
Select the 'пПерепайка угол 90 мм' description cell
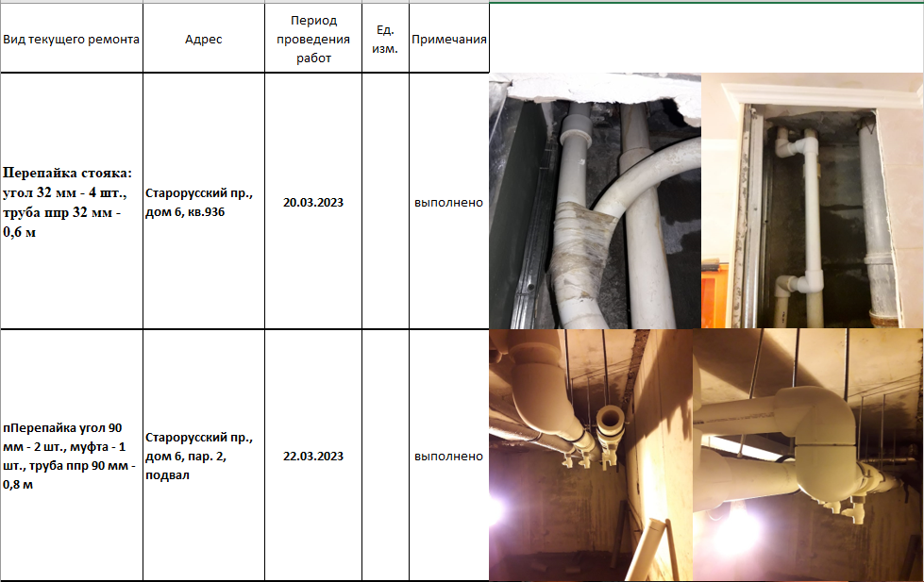point(71,456)
